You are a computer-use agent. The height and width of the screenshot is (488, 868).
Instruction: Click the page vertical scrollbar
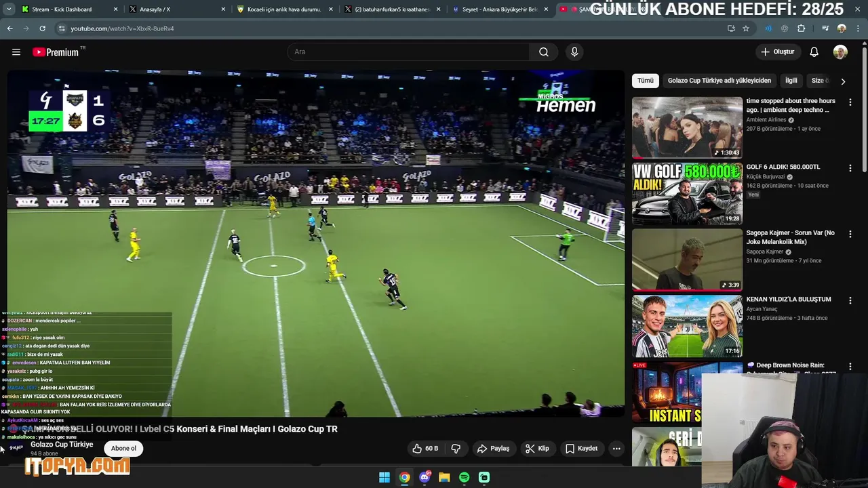click(864, 108)
